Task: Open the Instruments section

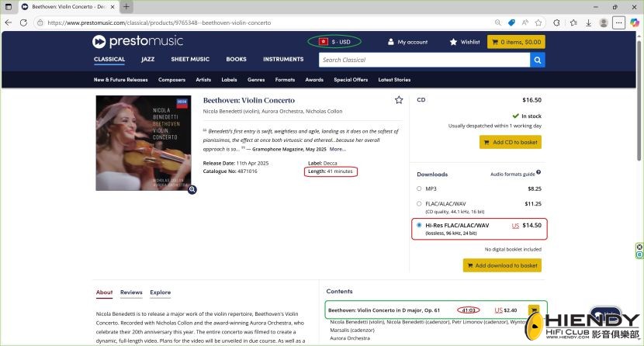Action: point(283,59)
